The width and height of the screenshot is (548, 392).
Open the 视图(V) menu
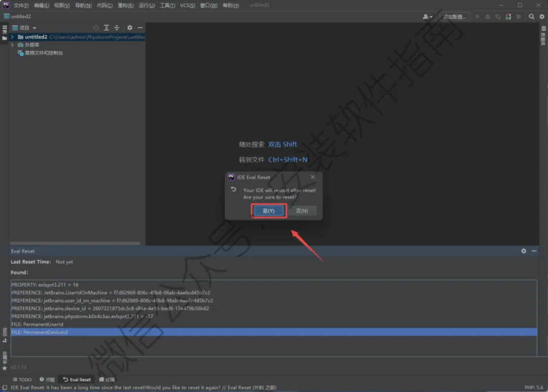(62, 5)
